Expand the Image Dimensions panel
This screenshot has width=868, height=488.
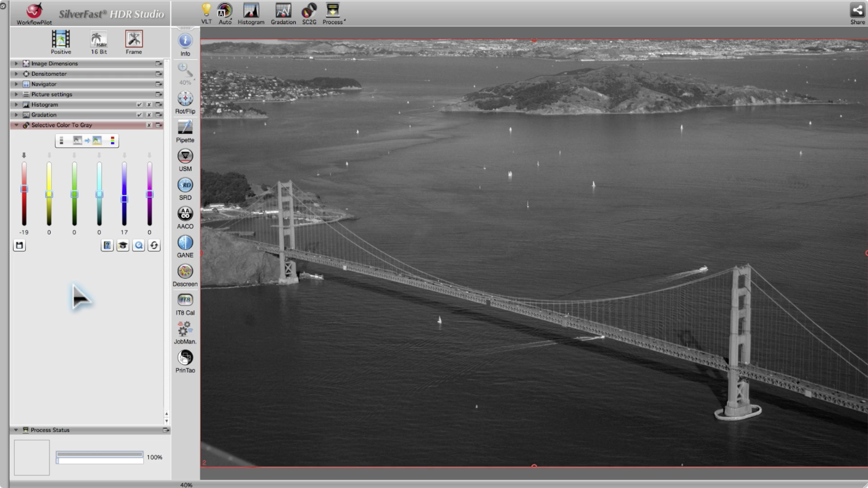pos(17,64)
